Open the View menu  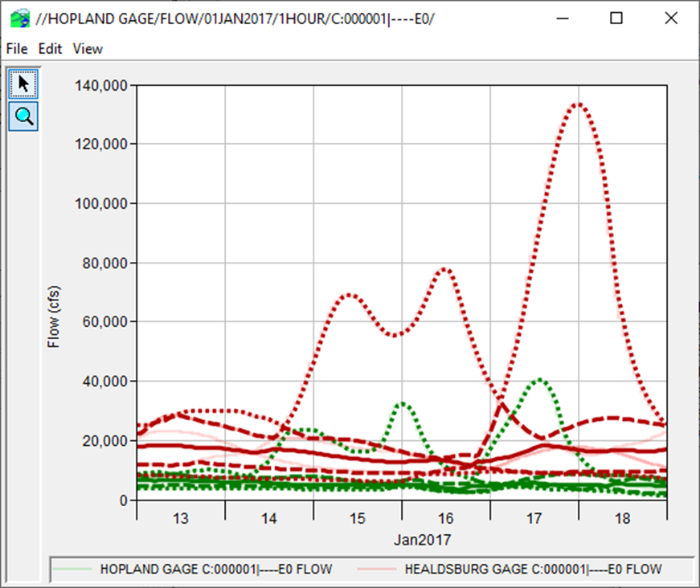tap(88, 48)
